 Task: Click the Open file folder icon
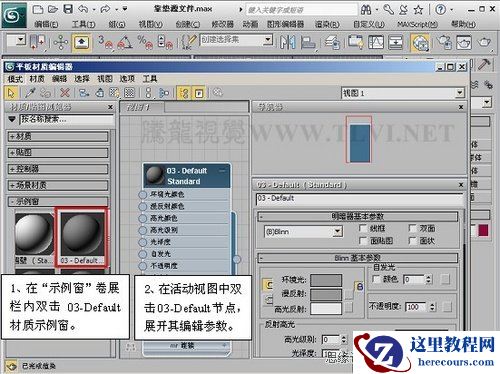53,9
